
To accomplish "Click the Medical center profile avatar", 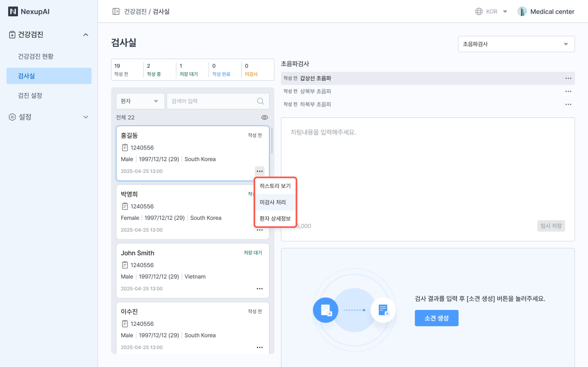I will [x=522, y=11].
